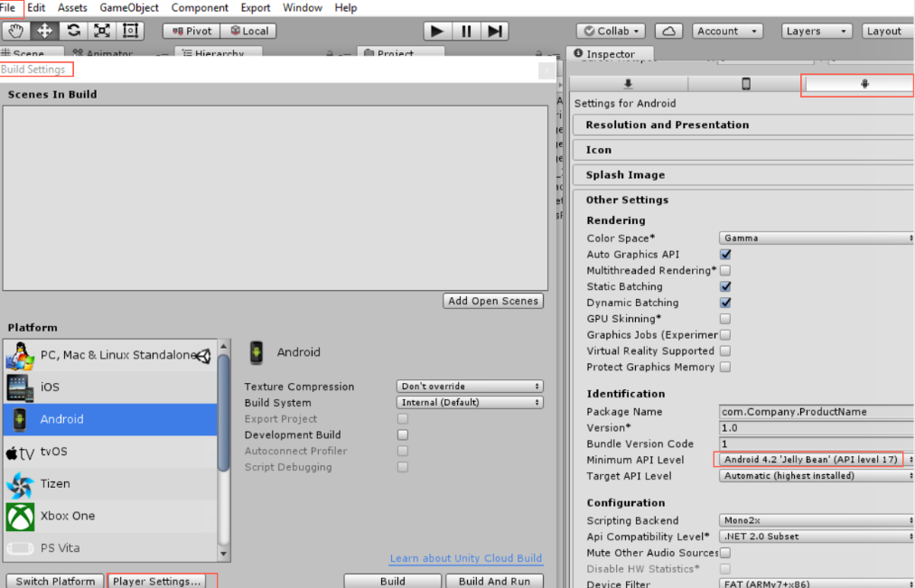Toggle Dynamic Batching checkbox
This screenshot has width=915, height=588.
(725, 303)
